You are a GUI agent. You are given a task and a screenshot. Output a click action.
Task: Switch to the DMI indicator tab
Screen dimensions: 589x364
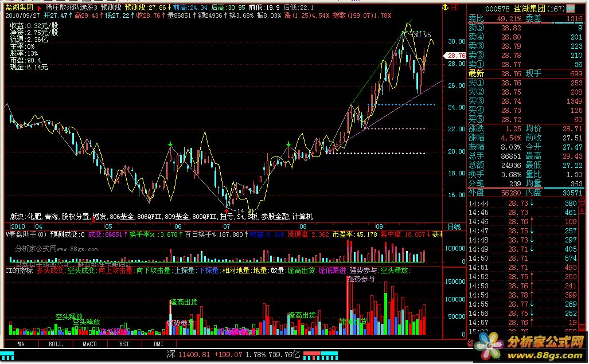pos(158,344)
